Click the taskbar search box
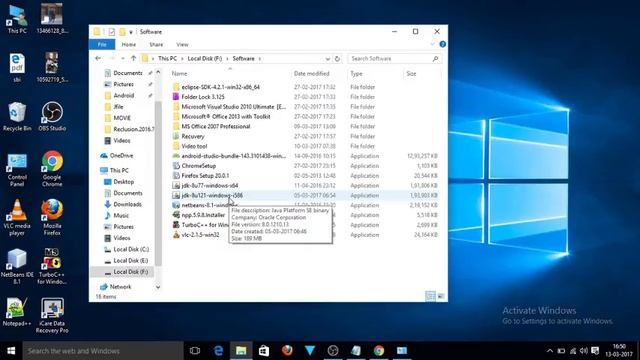Screen dimensions: 640x360 [x=102, y=351]
